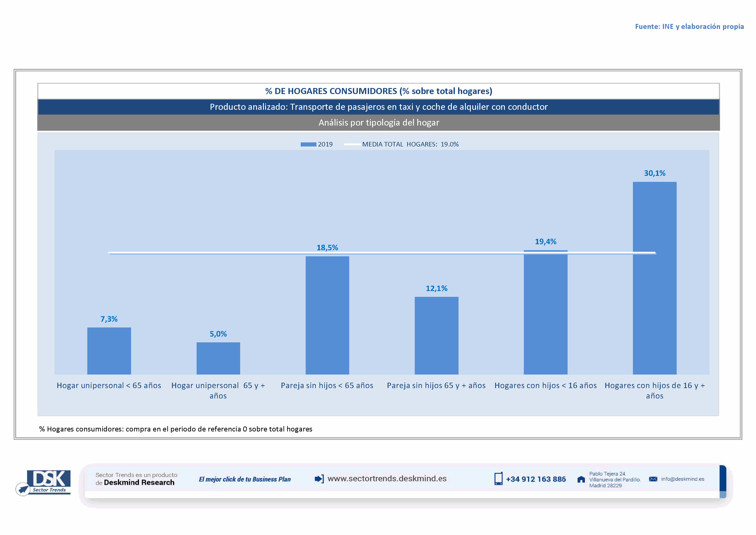Click the phone icon in the footer

[498, 479]
